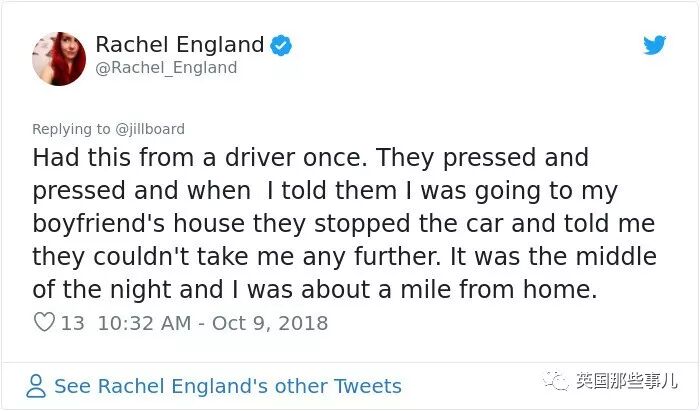Click the tweet line starting "they couldn't take"
Screen dimensions: 700x411
pos(344,256)
